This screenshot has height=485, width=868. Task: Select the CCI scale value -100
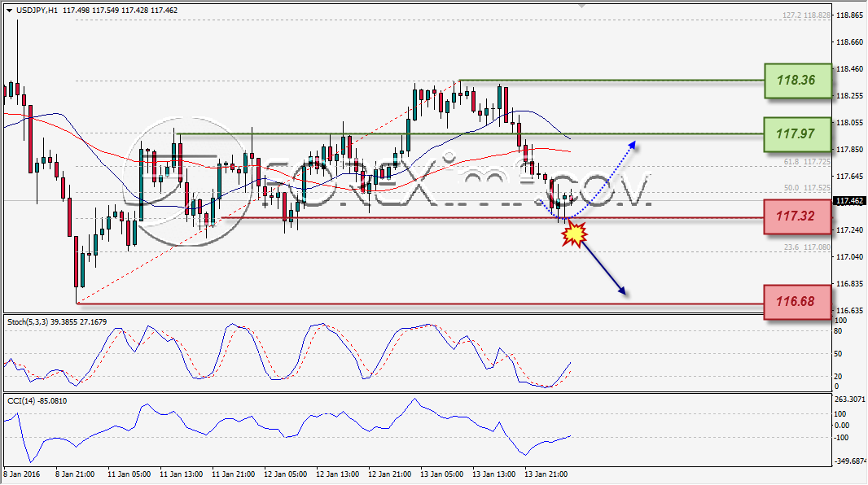[841, 438]
